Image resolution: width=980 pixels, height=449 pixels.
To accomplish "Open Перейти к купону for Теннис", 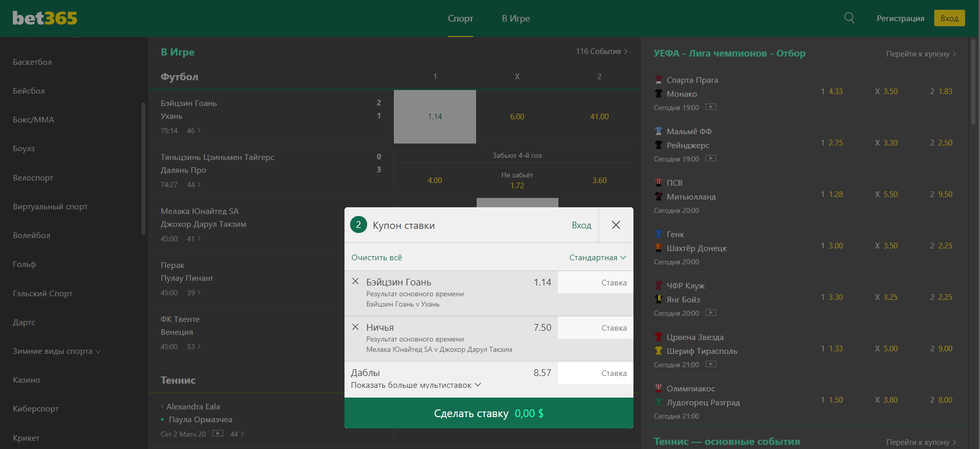I will [921, 442].
